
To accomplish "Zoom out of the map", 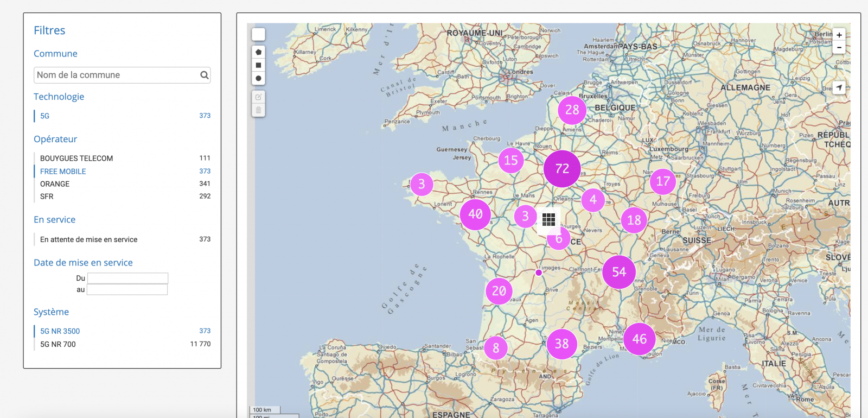I will tap(839, 48).
